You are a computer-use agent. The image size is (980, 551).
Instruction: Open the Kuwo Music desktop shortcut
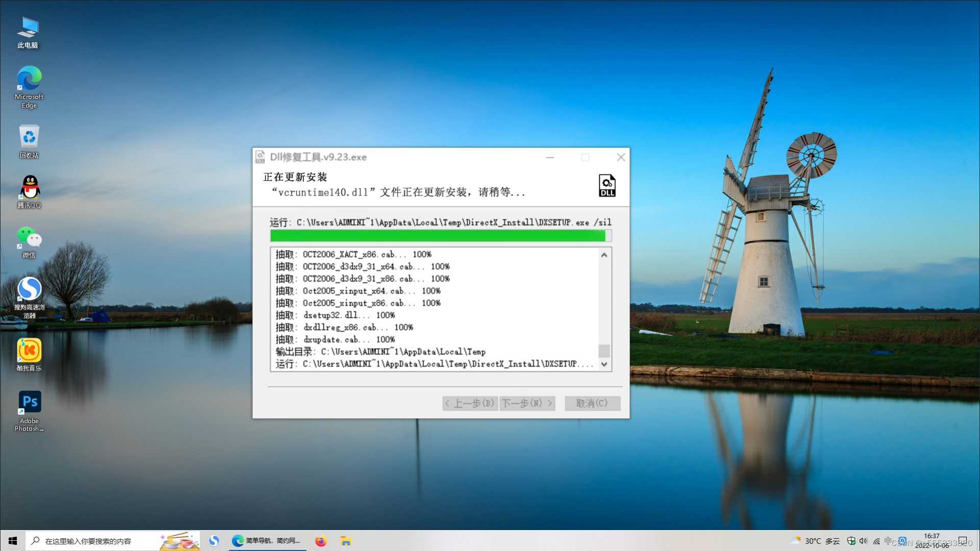pos(29,354)
